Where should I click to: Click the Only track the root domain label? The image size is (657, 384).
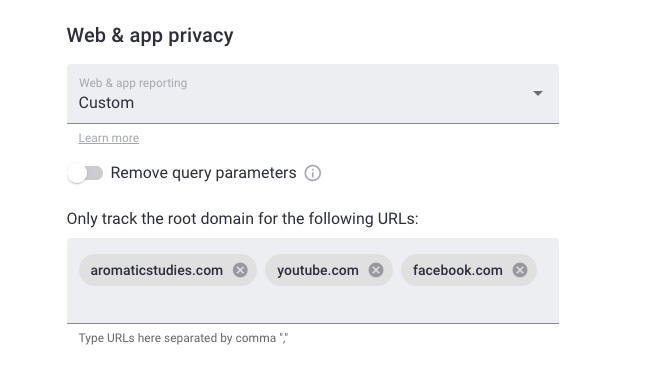(x=243, y=219)
